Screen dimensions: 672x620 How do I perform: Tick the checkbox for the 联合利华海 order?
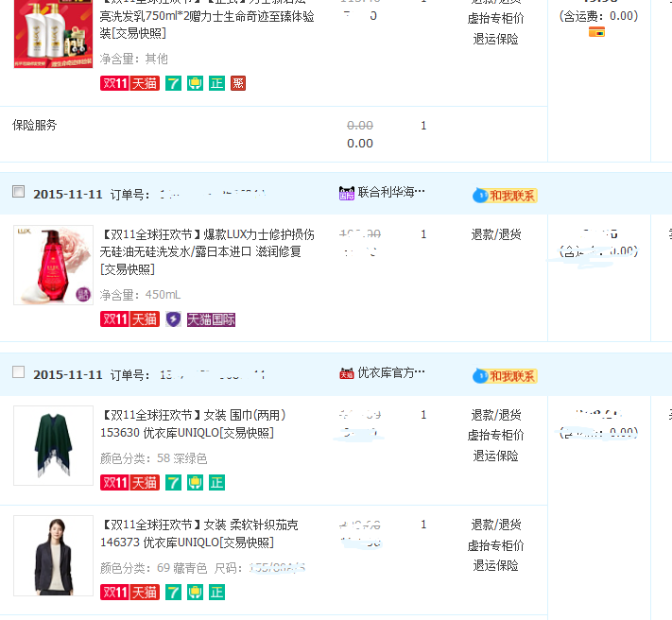pyautogui.click(x=18, y=191)
